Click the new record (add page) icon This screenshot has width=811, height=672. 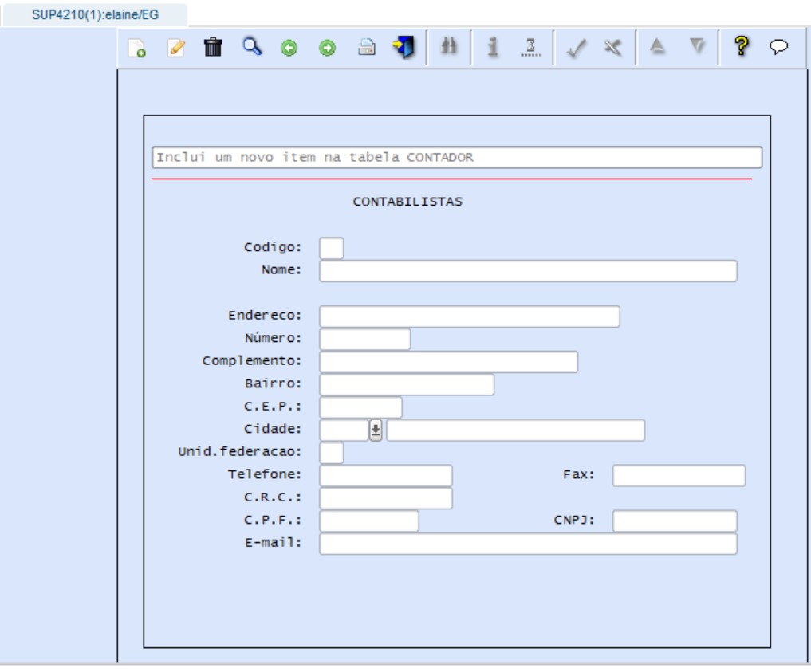136,48
